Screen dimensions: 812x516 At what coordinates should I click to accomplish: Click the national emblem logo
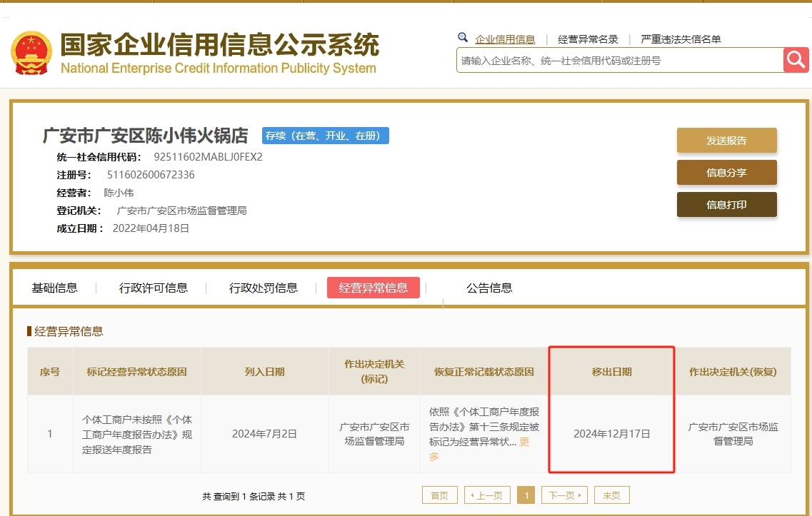pos(31,53)
